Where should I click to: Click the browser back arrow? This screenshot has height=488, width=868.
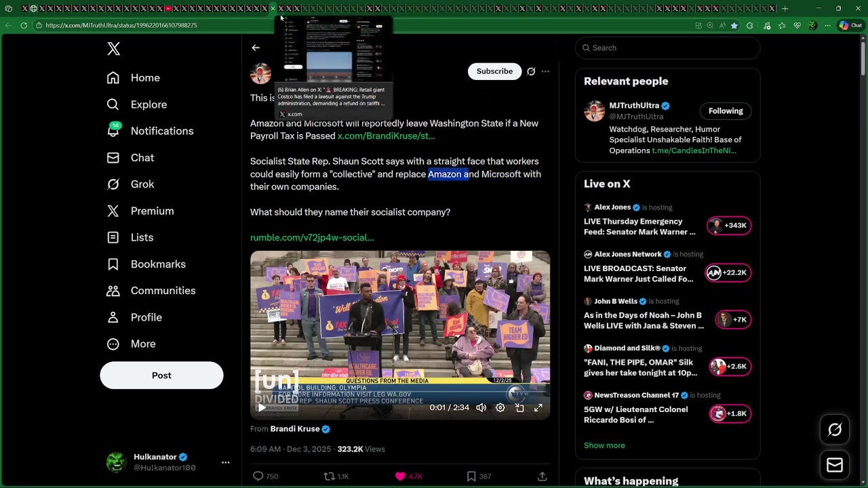coord(8,25)
